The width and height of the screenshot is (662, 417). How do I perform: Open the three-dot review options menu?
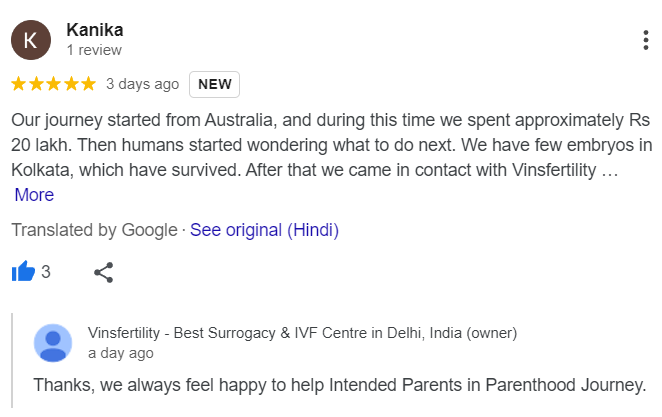click(646, 40)
